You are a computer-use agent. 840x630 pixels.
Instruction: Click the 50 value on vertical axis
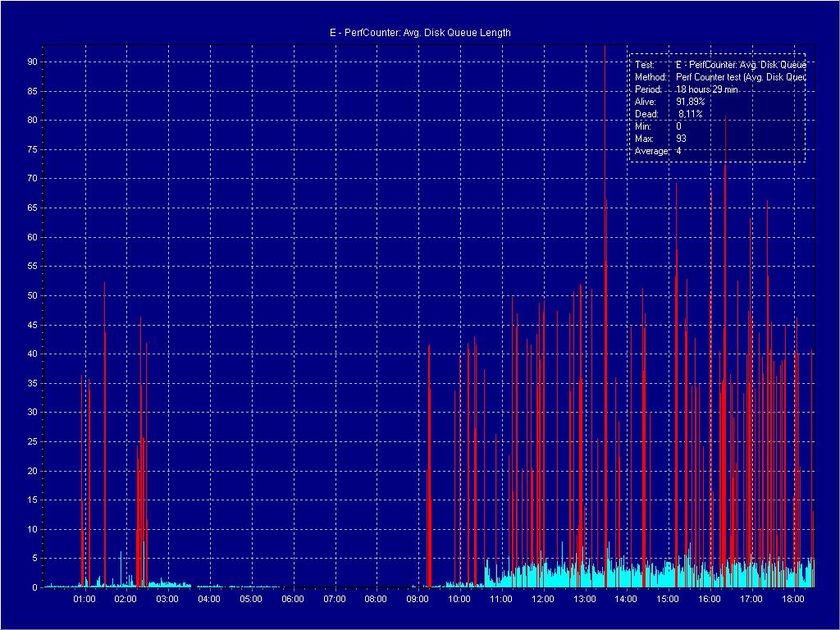pyautogui.click(x=32, y=295)
